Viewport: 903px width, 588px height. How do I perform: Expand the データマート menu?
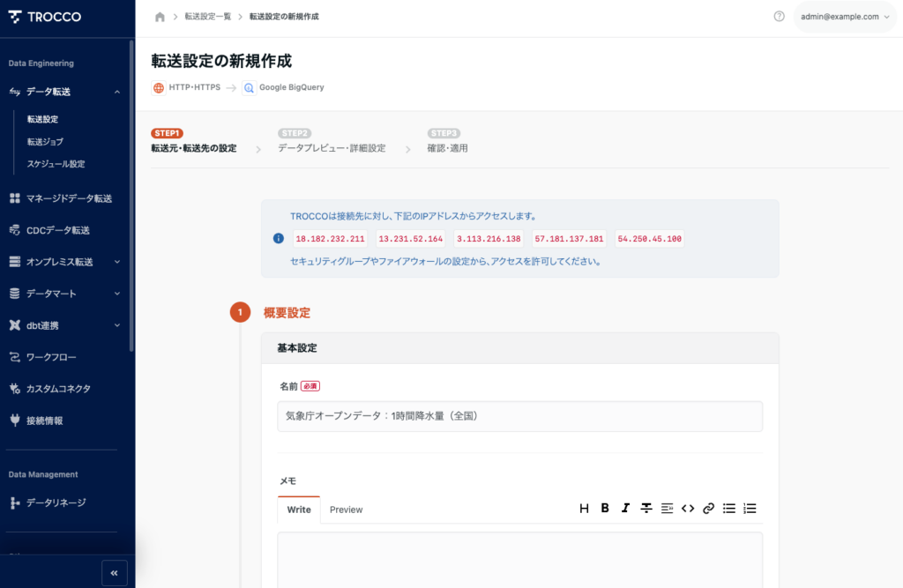pos(117,294)
